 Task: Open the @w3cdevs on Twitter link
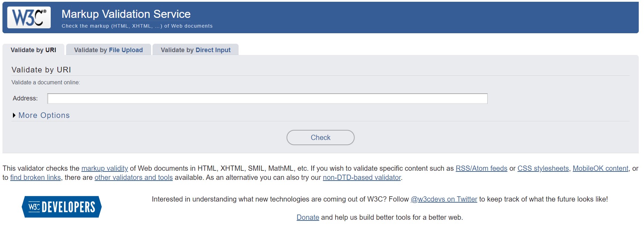tap(444, 199)
